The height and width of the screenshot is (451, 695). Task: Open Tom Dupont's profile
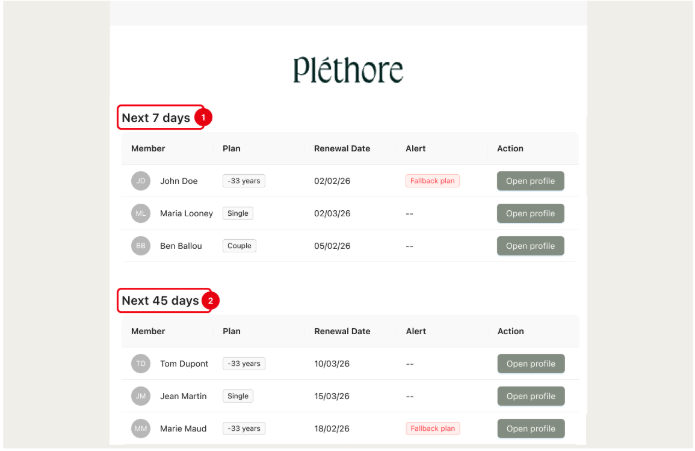tap(530, 364)
